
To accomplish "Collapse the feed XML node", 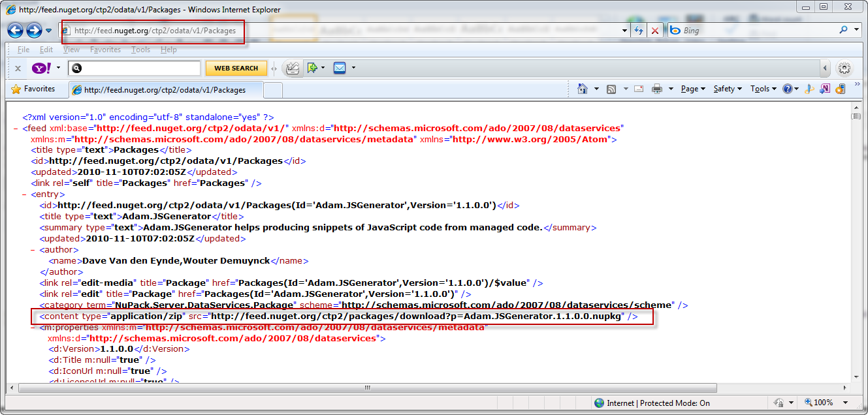I will 16,129.
